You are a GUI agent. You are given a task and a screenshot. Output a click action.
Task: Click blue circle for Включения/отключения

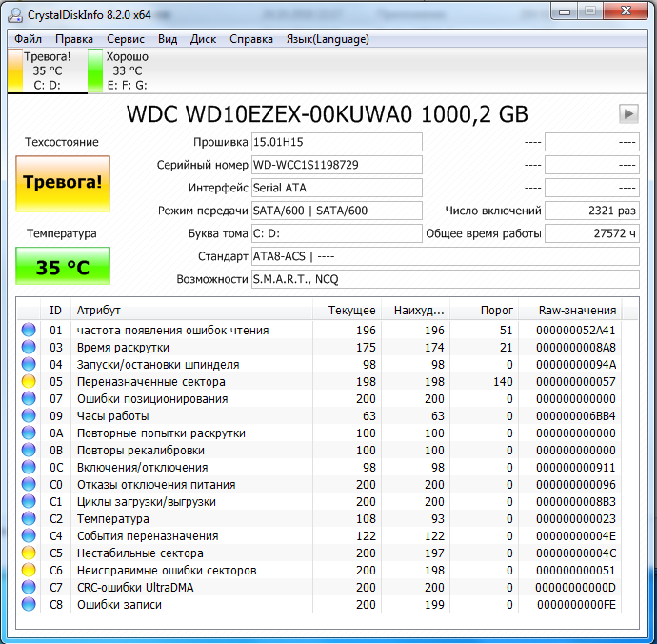click(x=29, y=468)
